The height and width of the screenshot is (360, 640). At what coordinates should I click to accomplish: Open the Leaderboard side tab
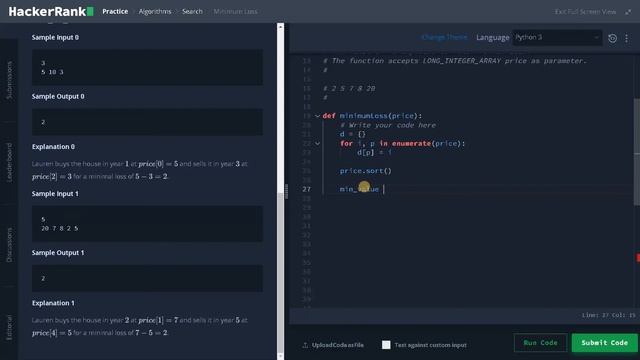pos(9,162)
